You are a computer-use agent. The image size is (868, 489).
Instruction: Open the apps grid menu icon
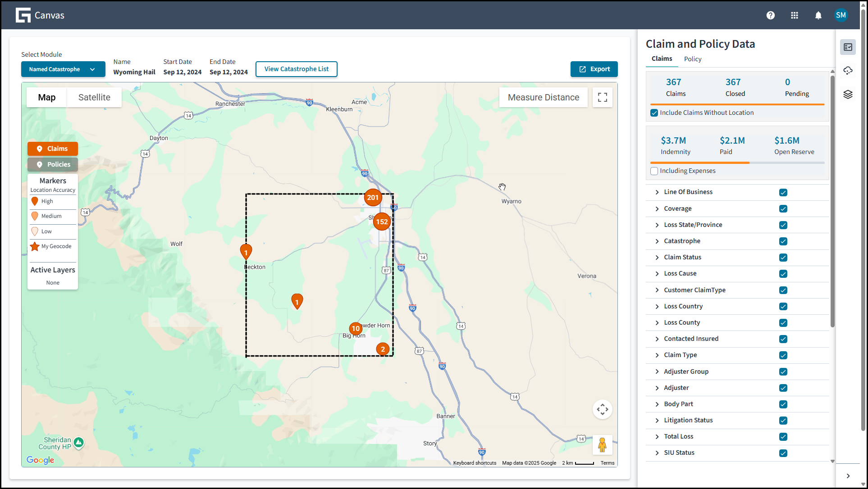[795, 15]
